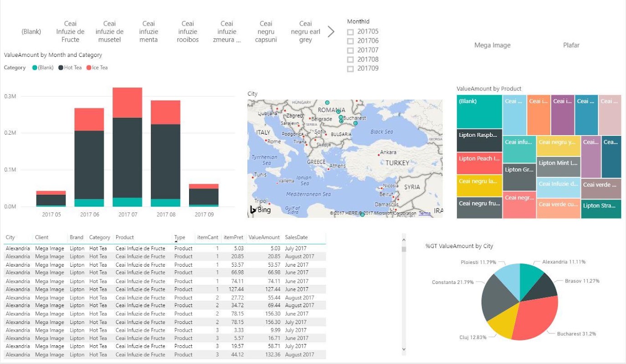
Task: Sort table by the City column header
Action: tap(10, 238)
